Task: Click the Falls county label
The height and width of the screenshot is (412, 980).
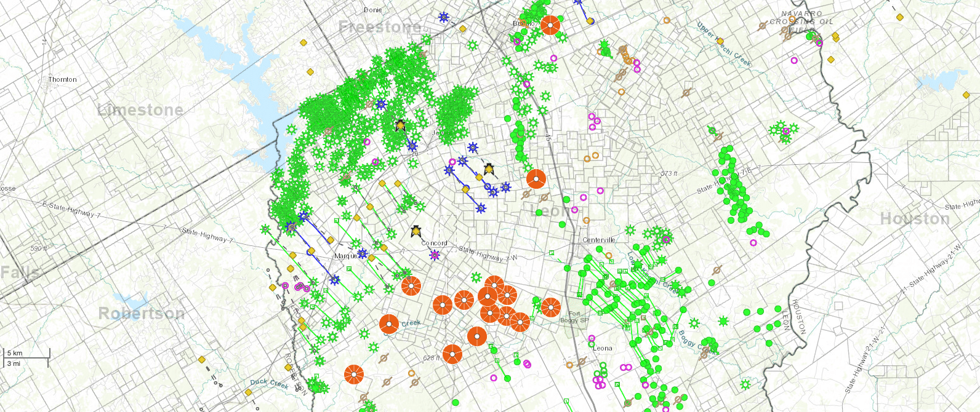Action: coord(20,272)
